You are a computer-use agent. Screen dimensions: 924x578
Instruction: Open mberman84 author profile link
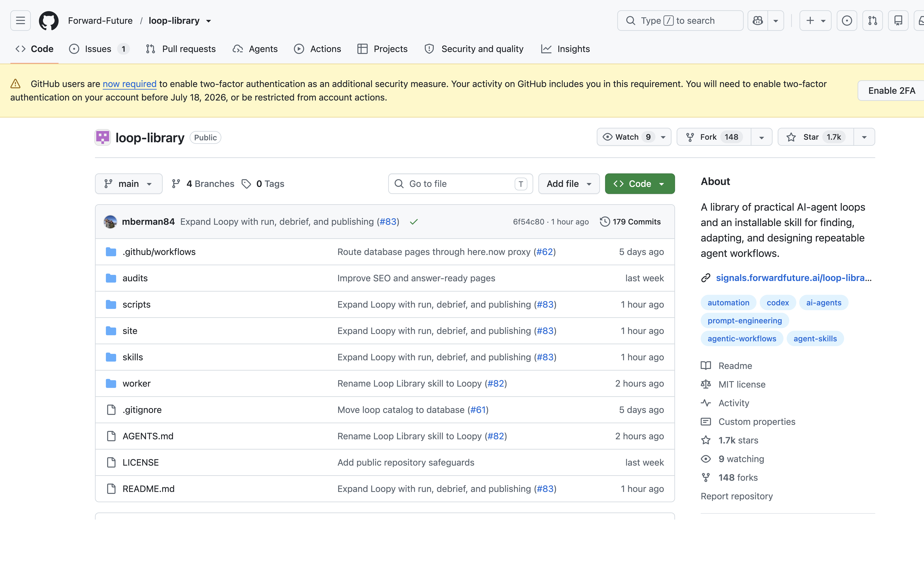148,222
